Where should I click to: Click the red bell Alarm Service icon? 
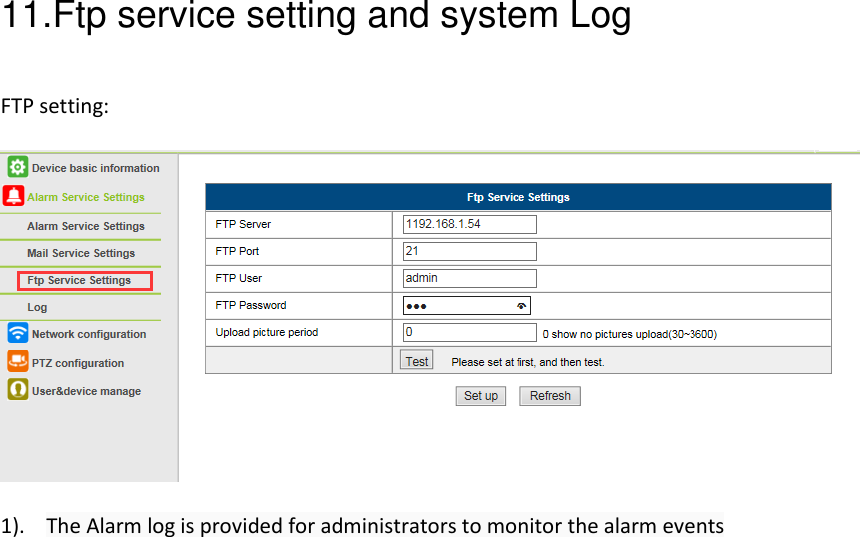13,196
